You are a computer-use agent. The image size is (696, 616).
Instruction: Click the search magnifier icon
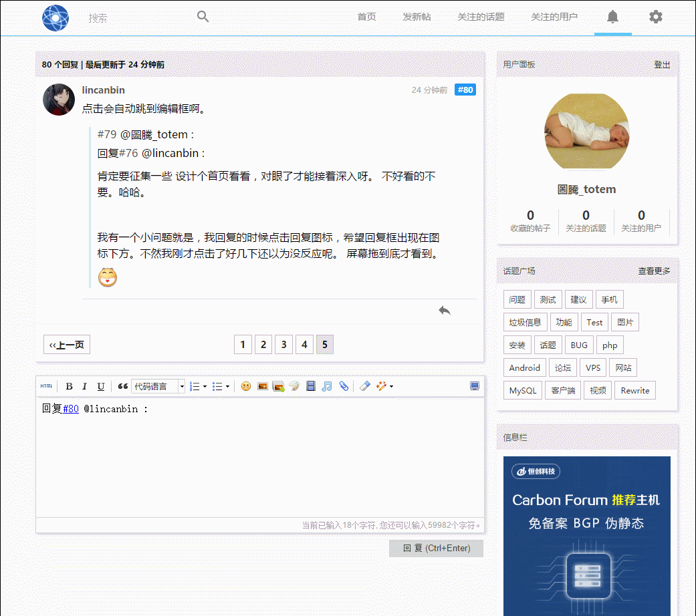(203, 17)
